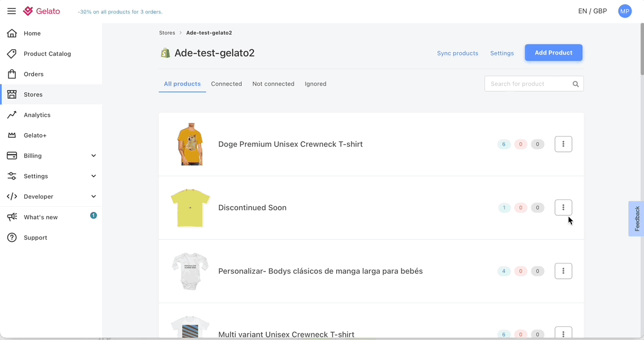This screenshot has width=644, height=340.
Task: Open the hamburger navigation menu
Action: [11, 11]
